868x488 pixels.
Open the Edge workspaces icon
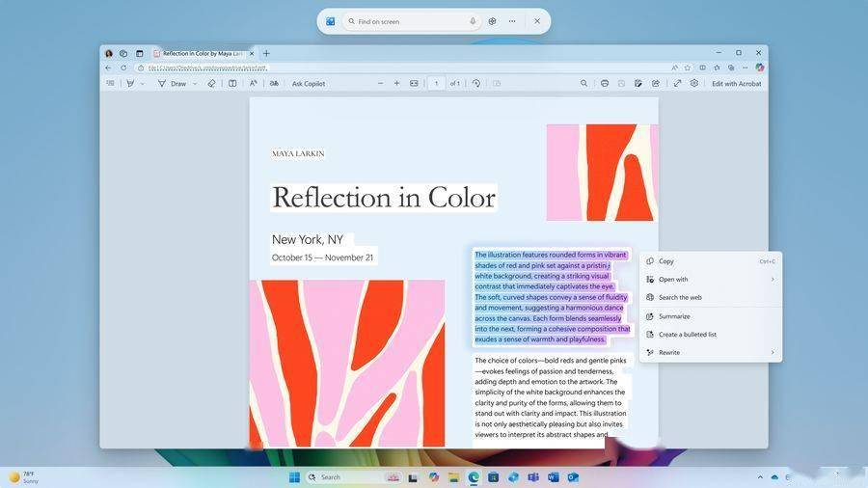tap(123, 54)
